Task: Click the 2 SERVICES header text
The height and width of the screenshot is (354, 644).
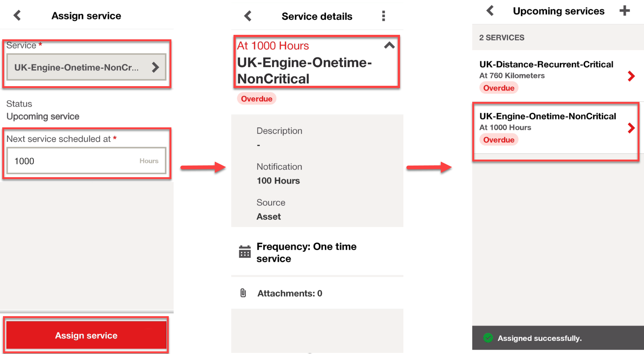Action: tap(502, 37)
